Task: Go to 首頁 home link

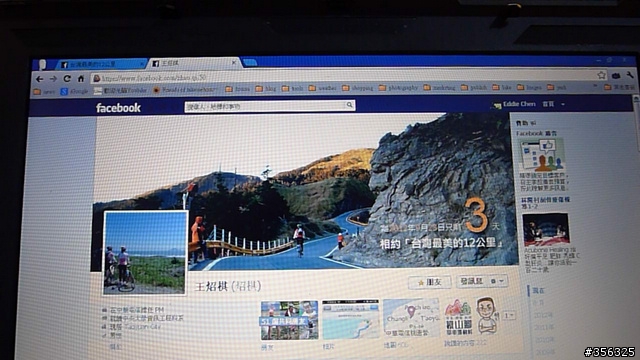Action: pyautogui.click(x=548, y=104)
